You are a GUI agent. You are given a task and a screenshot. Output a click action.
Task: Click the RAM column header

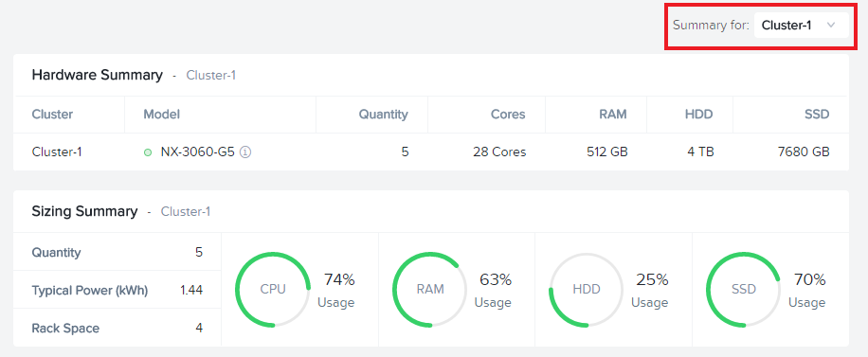point(613,115)
